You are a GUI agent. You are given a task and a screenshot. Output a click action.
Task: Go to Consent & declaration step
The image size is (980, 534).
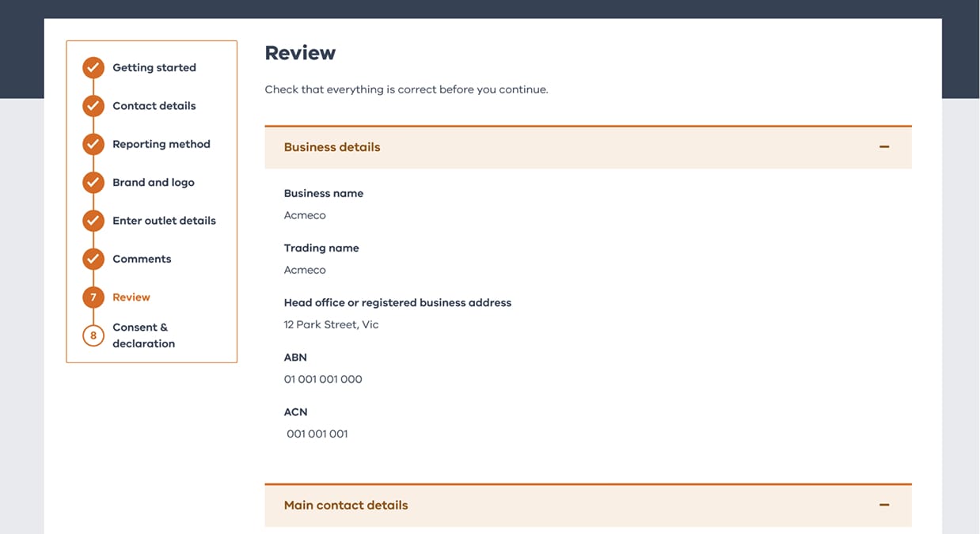[x=143, y=335]
